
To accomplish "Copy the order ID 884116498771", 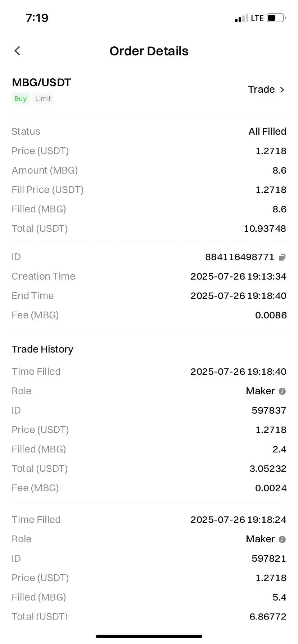I will pos(282,257).
